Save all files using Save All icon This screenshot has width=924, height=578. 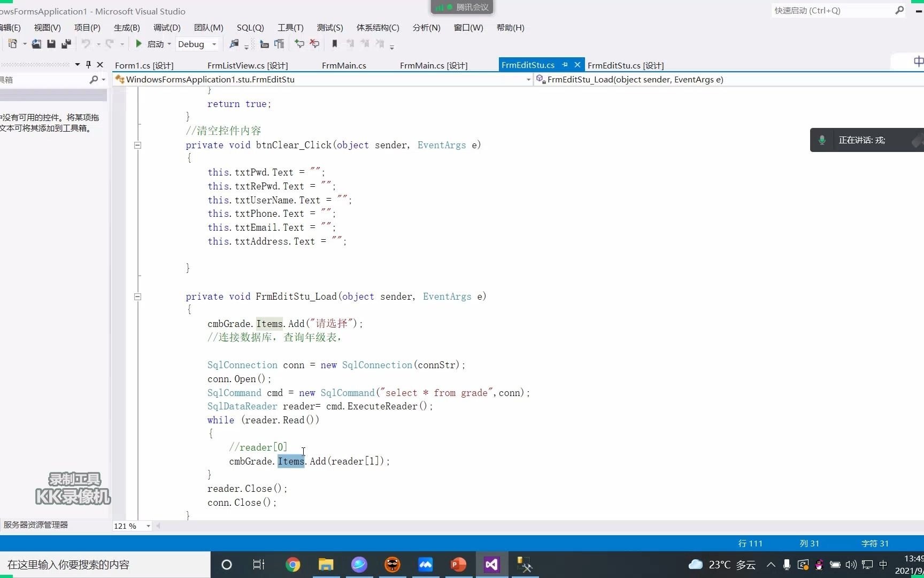point(66,44)
